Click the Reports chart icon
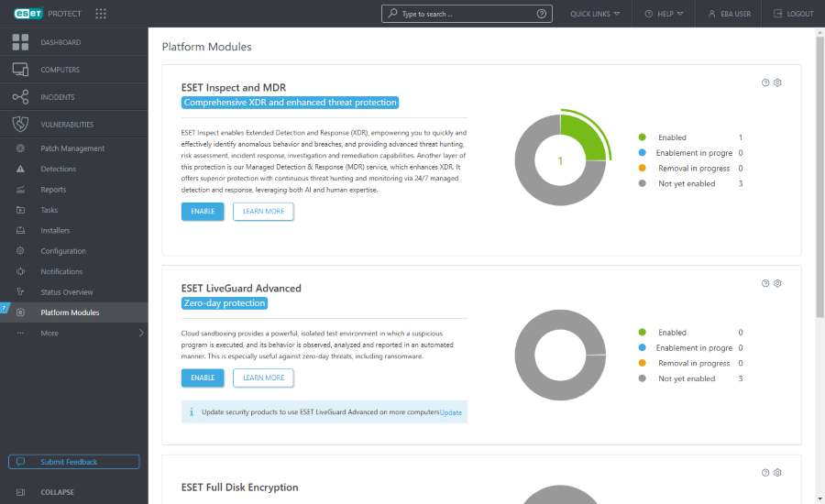This screenshot has width=825, height=504. pyautogui.click(x=20, y=190)
